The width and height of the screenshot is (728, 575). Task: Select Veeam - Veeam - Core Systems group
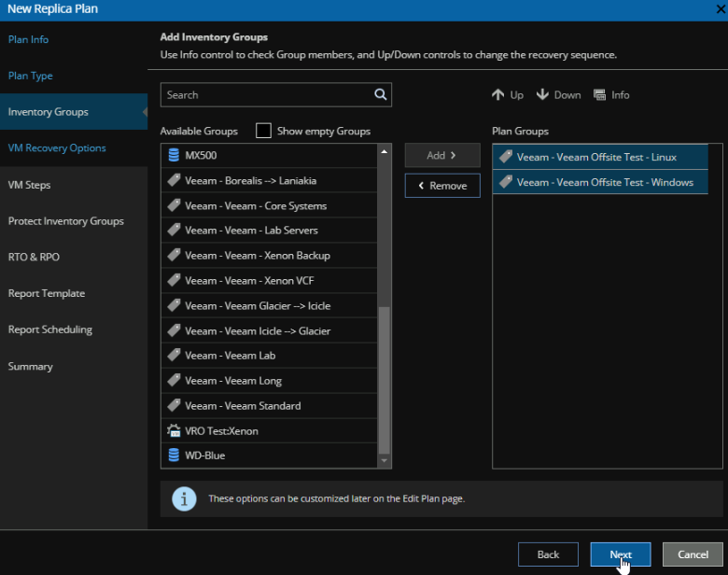pyautogui.click(x=270, y=205)
